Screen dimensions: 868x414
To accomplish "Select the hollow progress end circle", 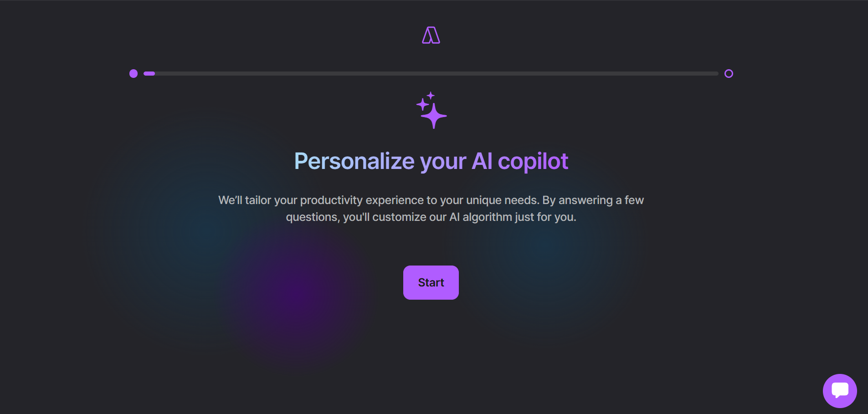I will pyautogui.click(x=729, y=73).
